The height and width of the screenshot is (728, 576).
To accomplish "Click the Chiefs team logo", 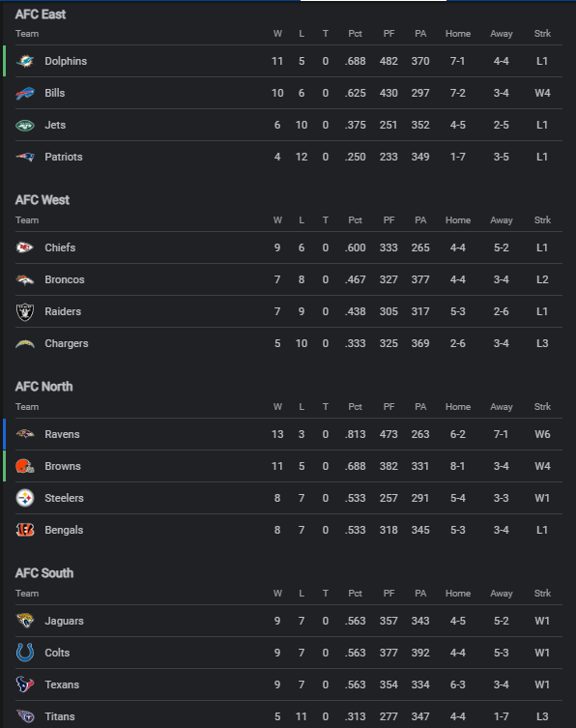I will pyautogui.click(x=25, y=248).
